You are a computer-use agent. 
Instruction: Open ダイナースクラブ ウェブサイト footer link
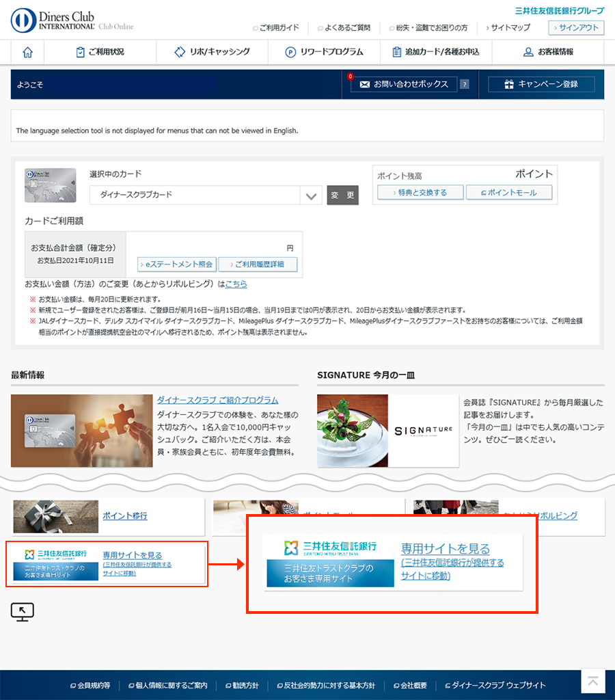point(496,685)
